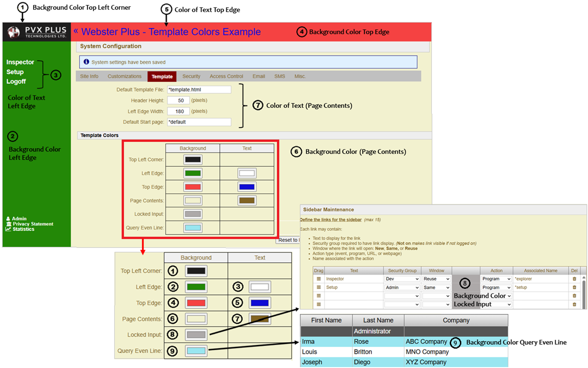The height and width of the screenshot is (368, 588).
Task: Open the Access Control tab
Action: click(226, 76)
